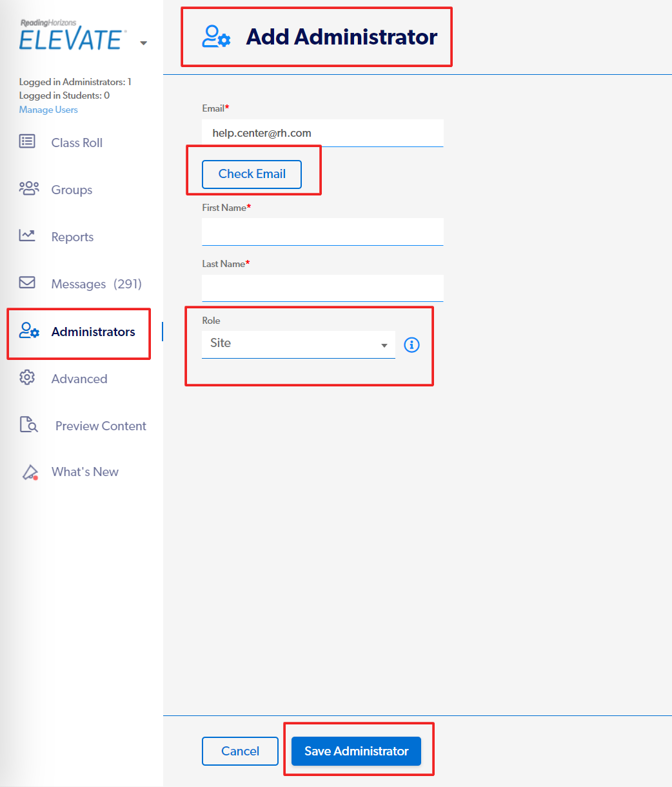Click the Preview Content magnifier icon
Viewport: 672px width, 787px height.
pos(27,424)
